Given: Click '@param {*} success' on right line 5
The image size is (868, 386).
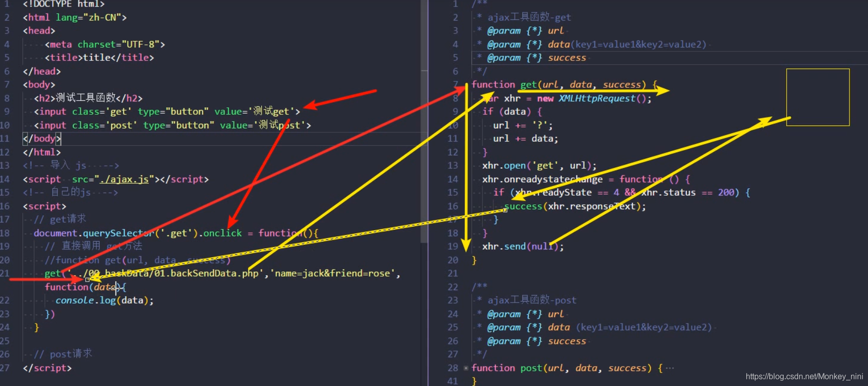Looking at the screenshot, I should coord(537,58).
